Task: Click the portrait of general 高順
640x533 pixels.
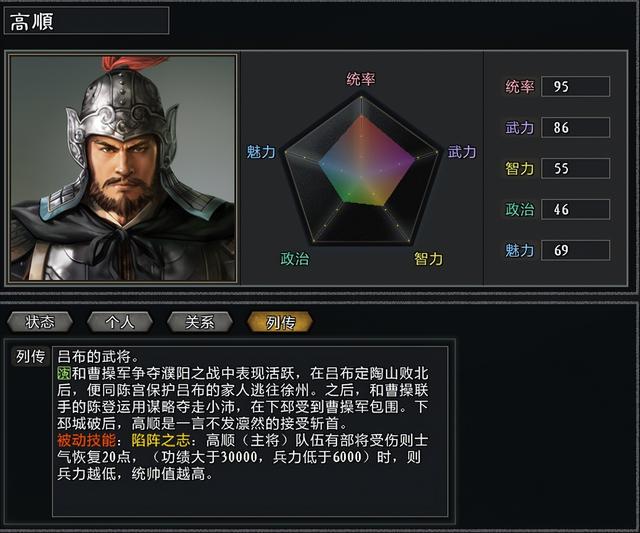Action: point(123,167)
